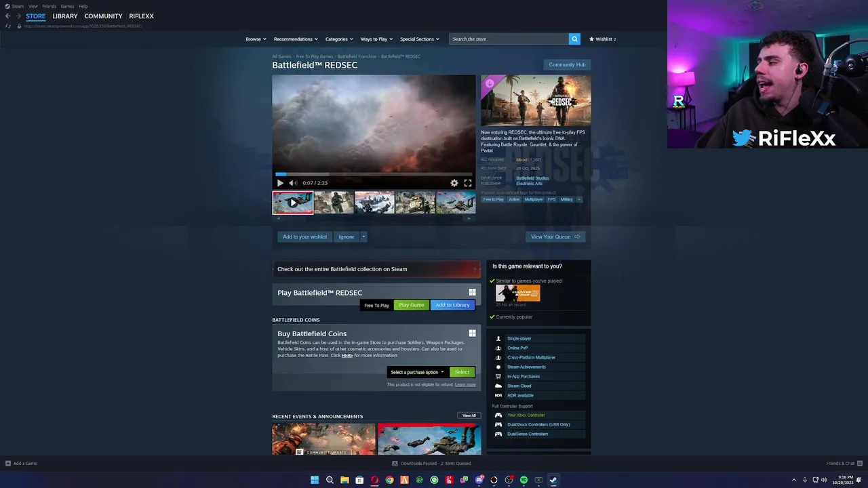Open Select a purchase option dropdown

pos(417,372)
